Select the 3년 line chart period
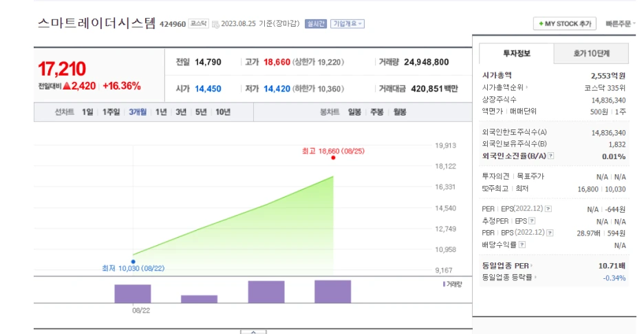This screenshot has width=644, height=334. pyautogui.click(x=181, y=112)
